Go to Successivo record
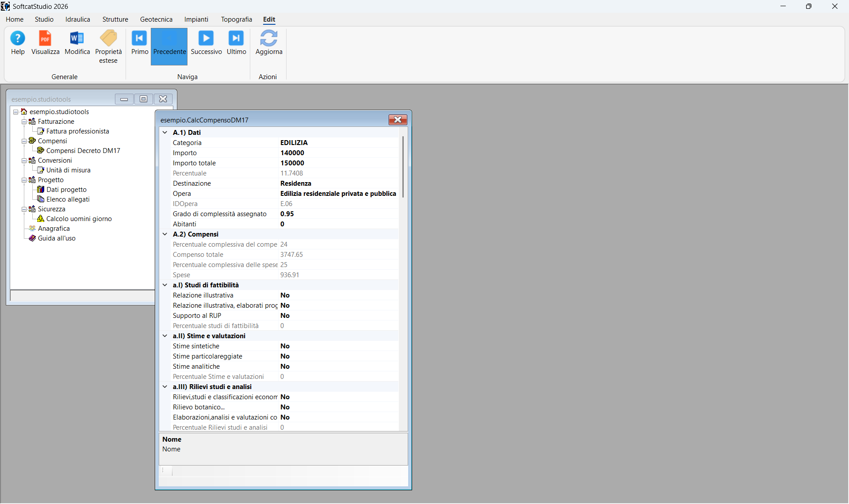This screenshot has height=504, width=849. (206, 43)
